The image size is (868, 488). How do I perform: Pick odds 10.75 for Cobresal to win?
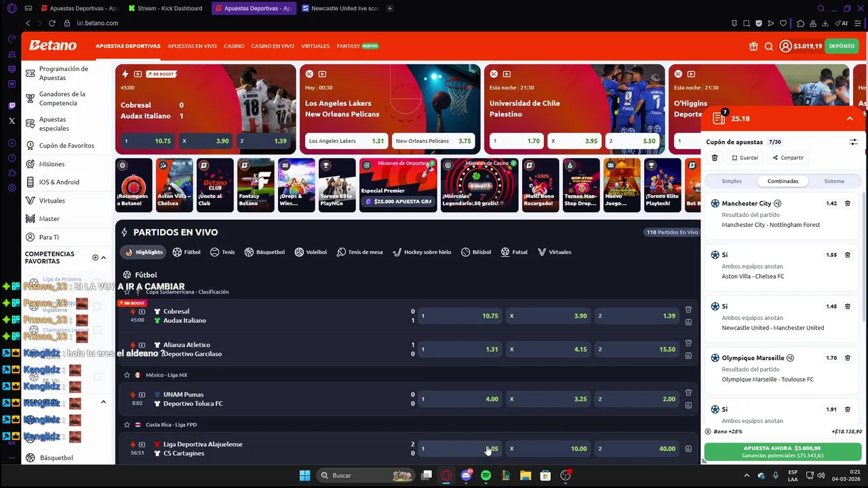click(460, 316)
